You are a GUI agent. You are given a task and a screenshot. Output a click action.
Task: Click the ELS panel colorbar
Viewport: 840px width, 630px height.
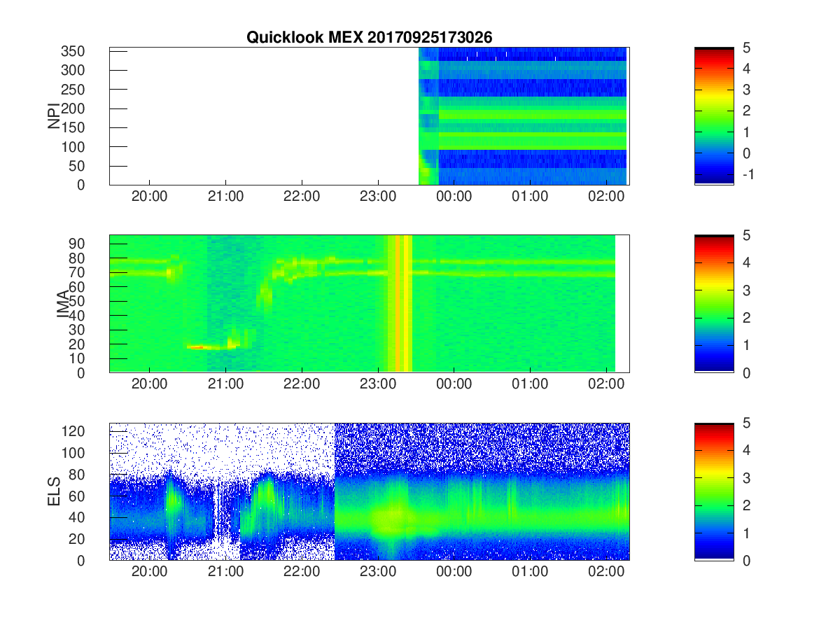click(714, 491)
